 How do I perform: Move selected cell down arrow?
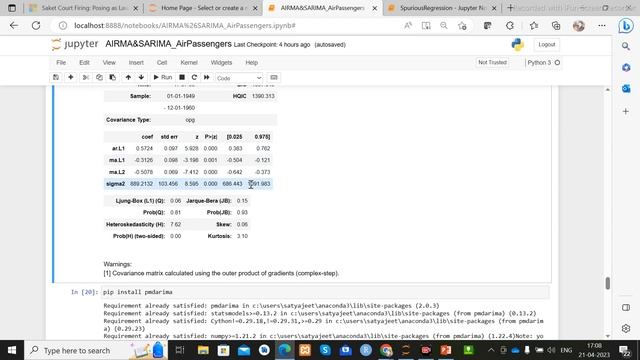coord(141,78)
